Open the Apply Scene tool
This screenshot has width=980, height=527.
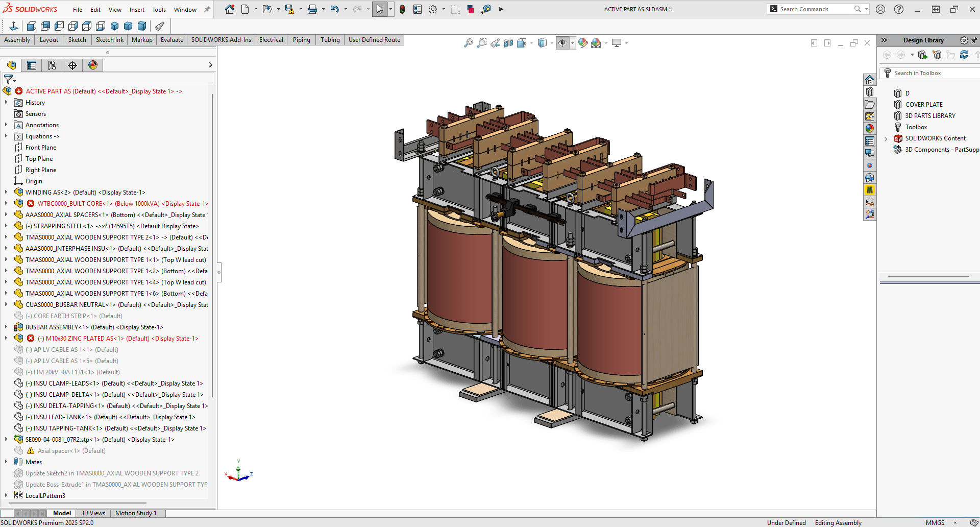tap(596, 43)
